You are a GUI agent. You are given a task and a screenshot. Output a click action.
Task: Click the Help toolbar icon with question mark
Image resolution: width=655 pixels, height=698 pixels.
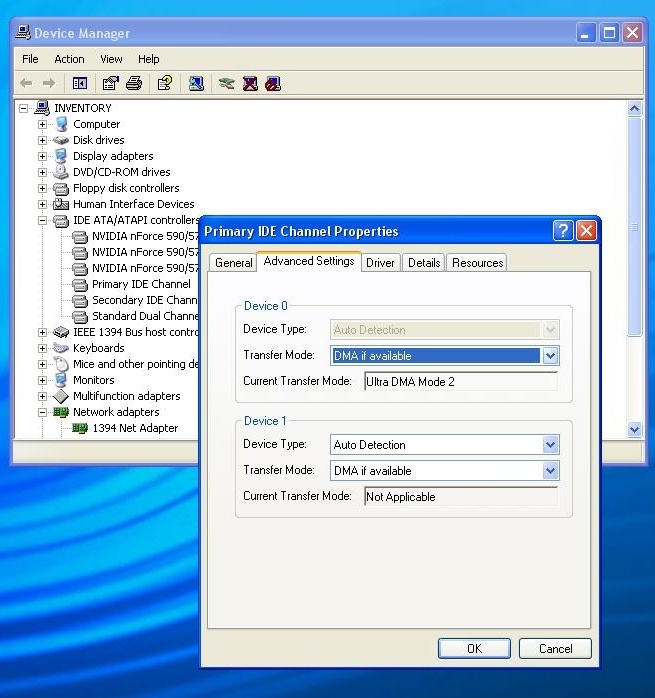click(x=165, y=83)
